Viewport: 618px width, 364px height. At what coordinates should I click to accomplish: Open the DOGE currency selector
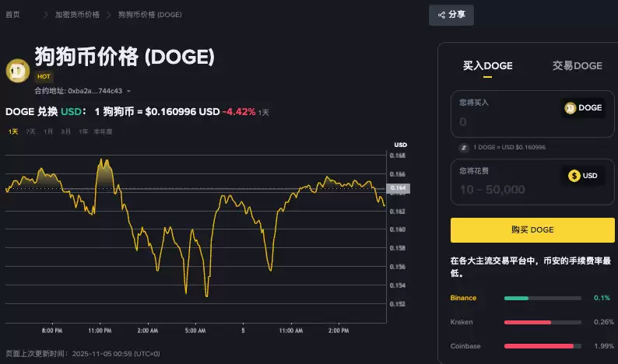point(584,108)
